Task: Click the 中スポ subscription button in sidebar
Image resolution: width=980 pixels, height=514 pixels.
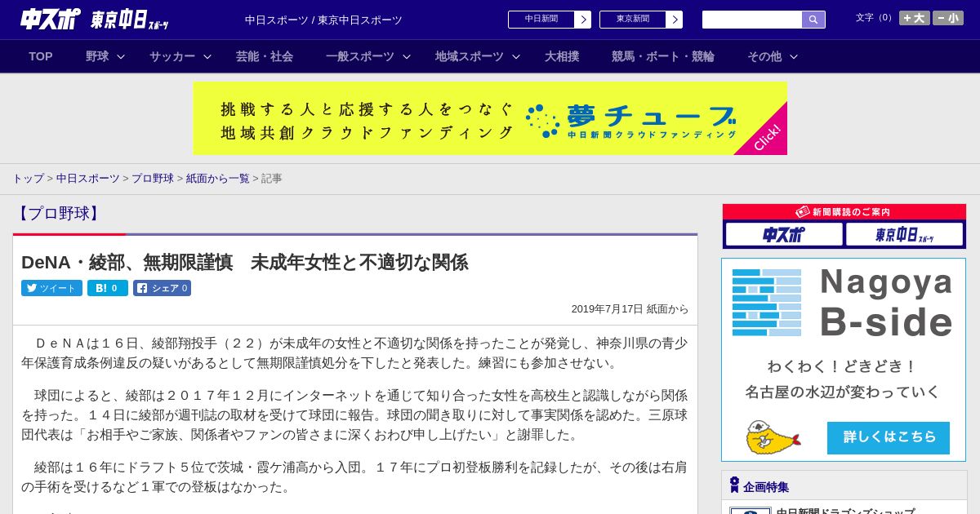Action: pos(784,235)
